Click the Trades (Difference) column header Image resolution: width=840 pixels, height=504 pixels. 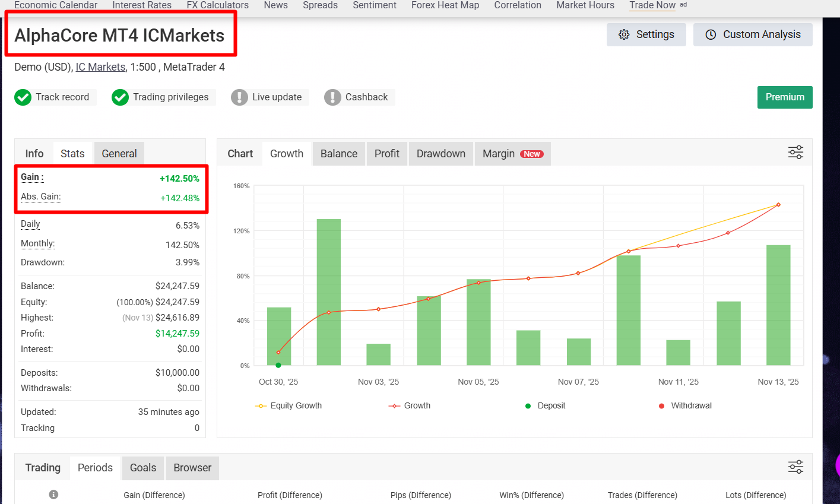coord(642,495)
